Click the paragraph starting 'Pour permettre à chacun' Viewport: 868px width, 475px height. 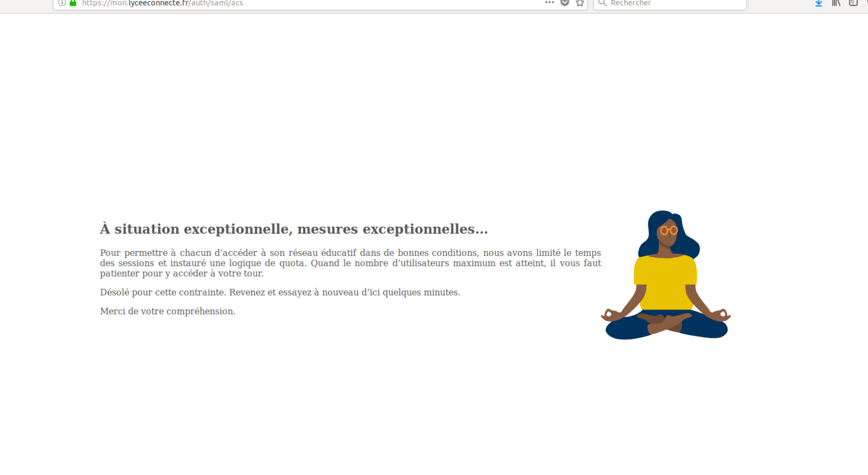click(350, 263)
